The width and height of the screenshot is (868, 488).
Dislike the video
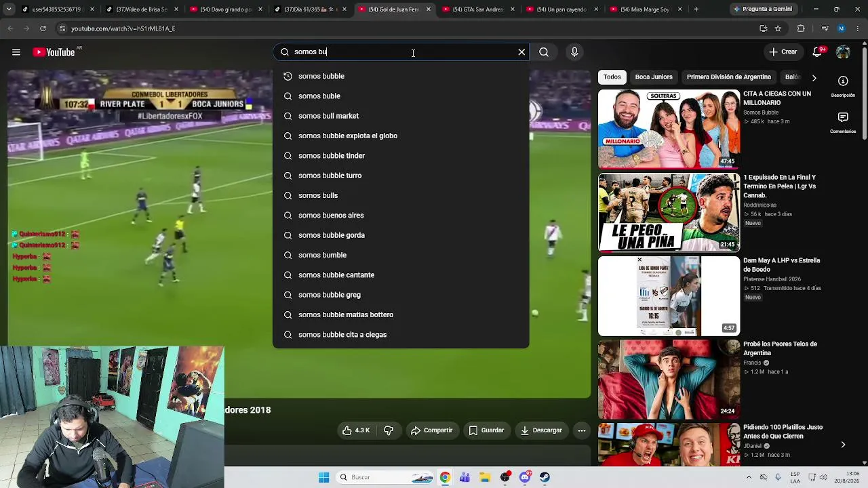point(389,430)
